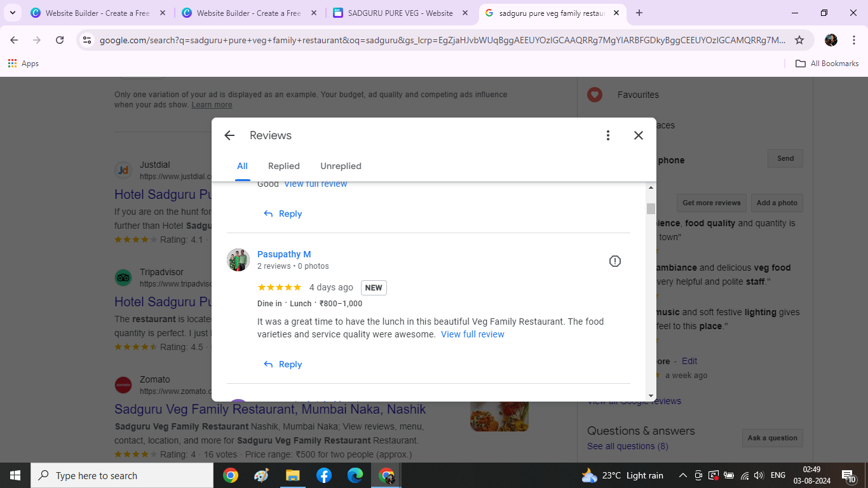Reload the page with refresh icon
This screenshot has width=868, height=488.
pos(60,40)
